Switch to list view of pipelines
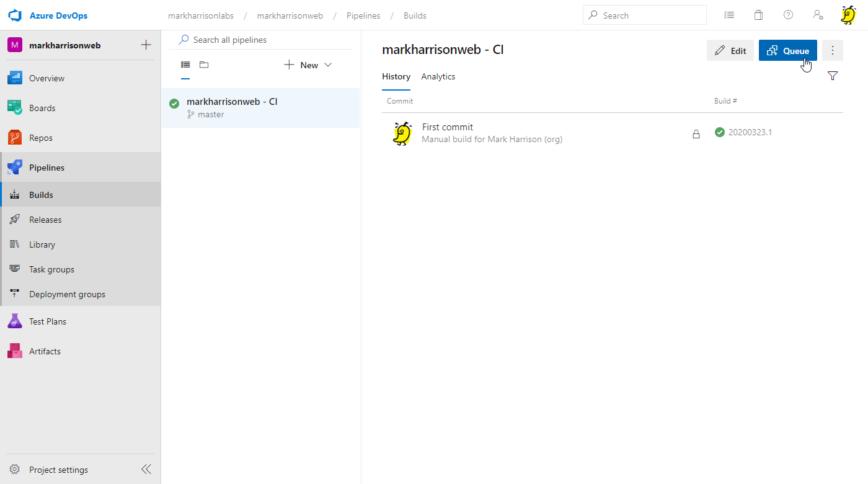The image size is (868, 484). point(185,65)
